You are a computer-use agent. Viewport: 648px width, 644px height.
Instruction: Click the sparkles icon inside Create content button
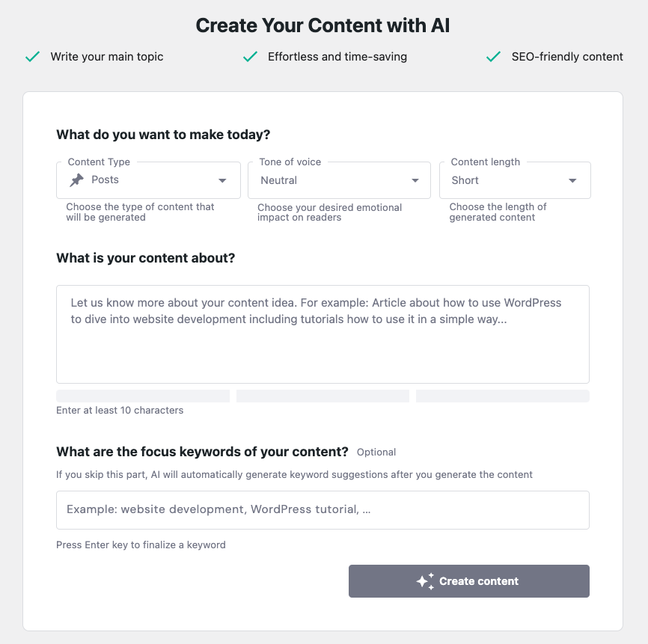click(426, 580)
